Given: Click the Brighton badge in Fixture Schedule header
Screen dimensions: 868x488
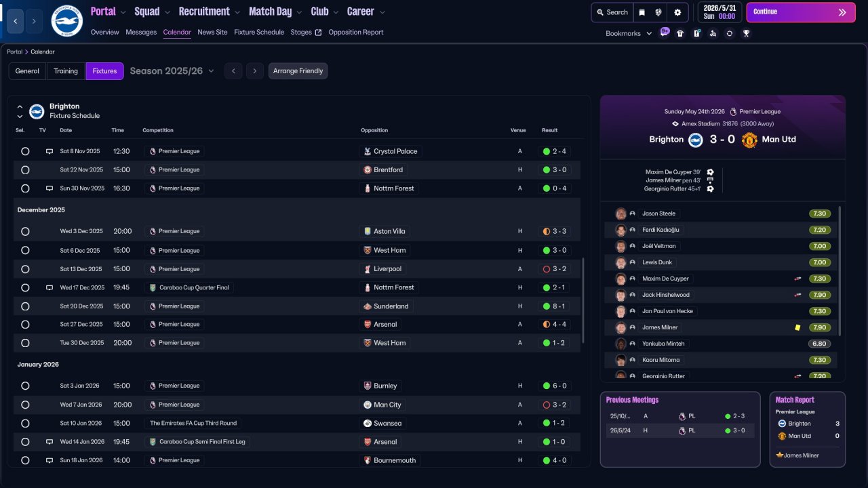Looking at the screenshot, I should 37,111.
